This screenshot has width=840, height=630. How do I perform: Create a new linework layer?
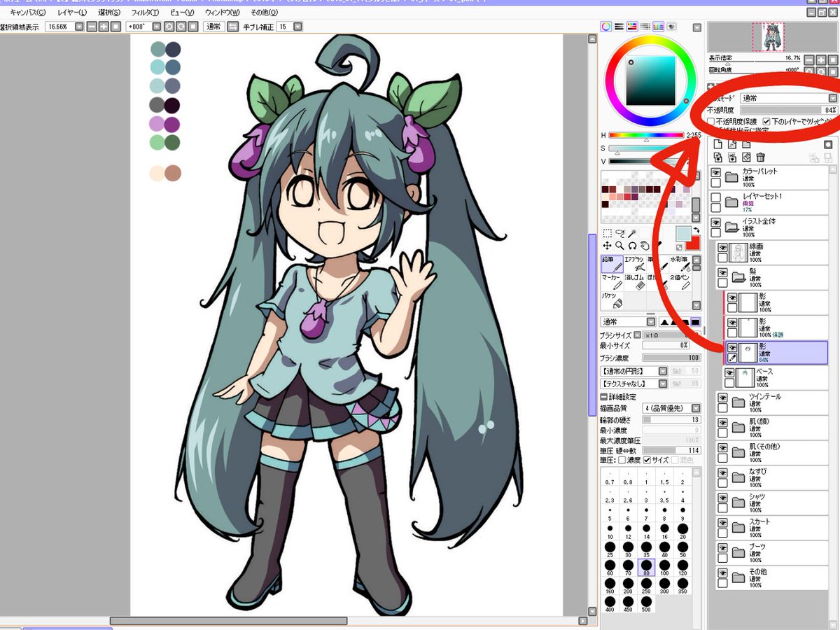[731, 144]
